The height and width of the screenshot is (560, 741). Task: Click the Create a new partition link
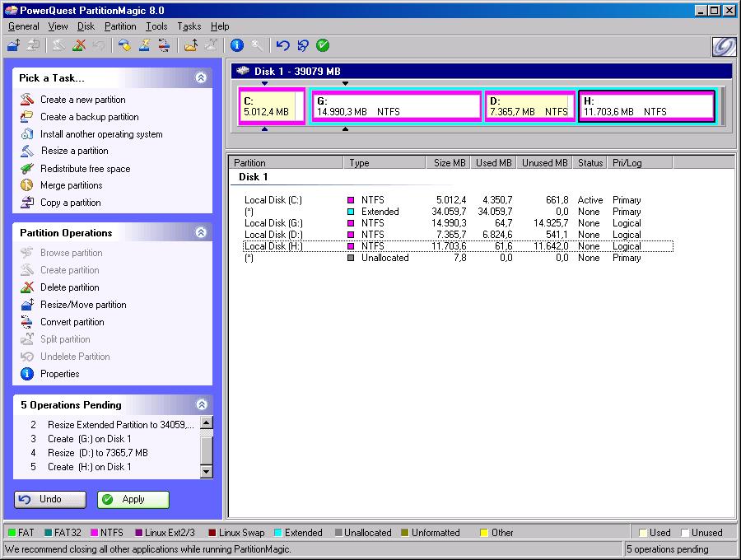[x=82, y=100]
